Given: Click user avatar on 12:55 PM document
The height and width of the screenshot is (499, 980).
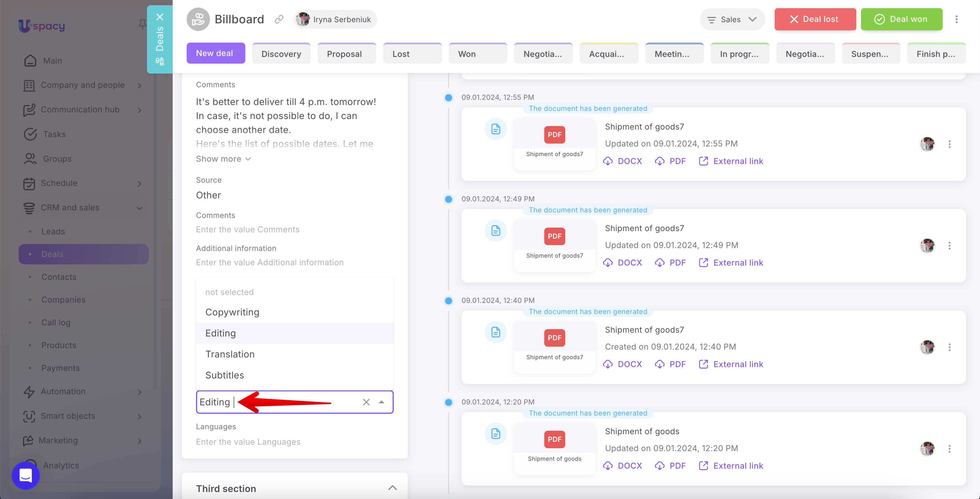Looking at the screenshot, I should tap(928, 144).
